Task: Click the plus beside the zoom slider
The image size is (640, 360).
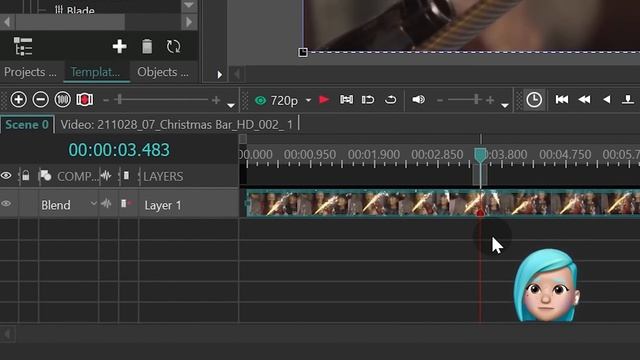Action: click(x=216, y=100)
